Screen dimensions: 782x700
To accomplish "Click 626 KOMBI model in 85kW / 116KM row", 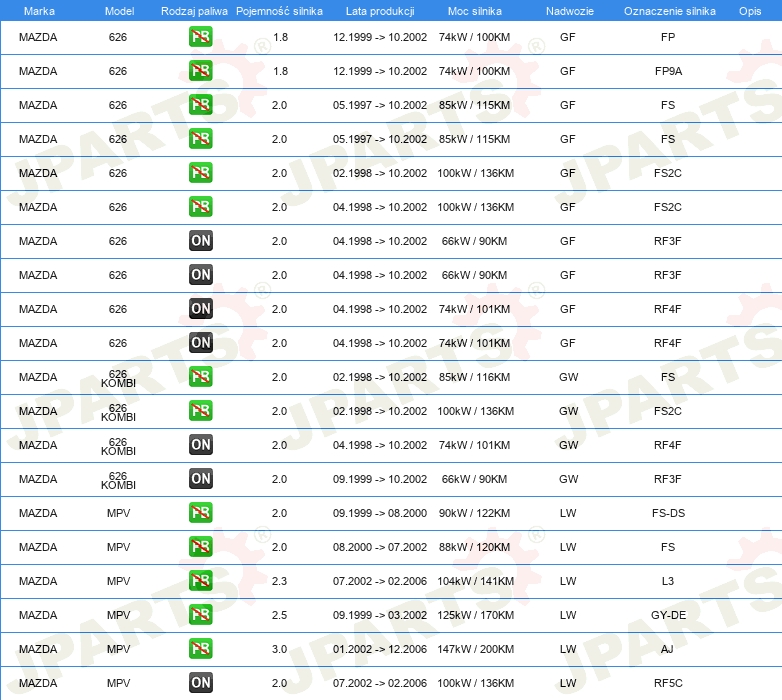I will (x=118, y=378).
